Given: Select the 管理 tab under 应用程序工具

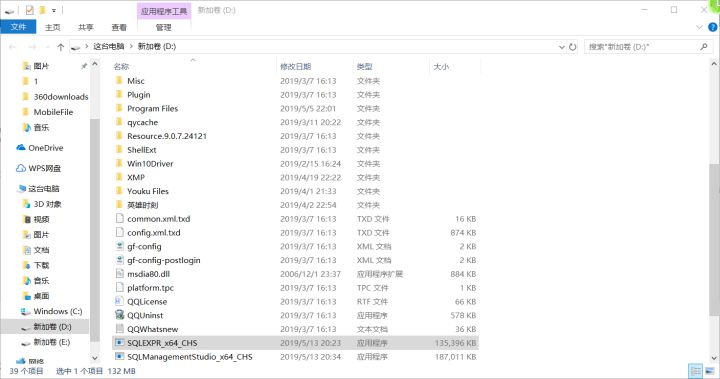Looking at the screenshot, I should click(163, 27).
